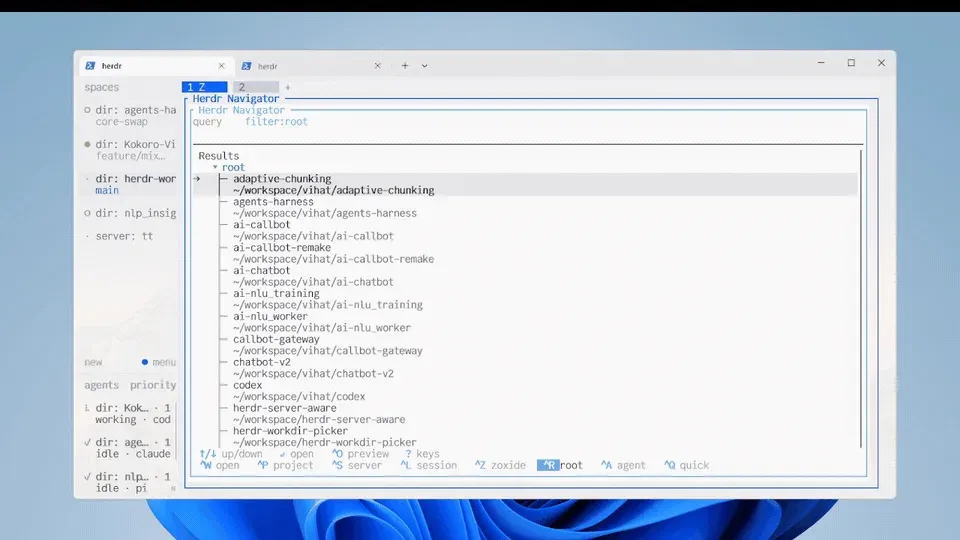This screenshot has height=540, width=960.
Task: Select the nlp_insig space in sidebar
Action: tap(130, 213)
